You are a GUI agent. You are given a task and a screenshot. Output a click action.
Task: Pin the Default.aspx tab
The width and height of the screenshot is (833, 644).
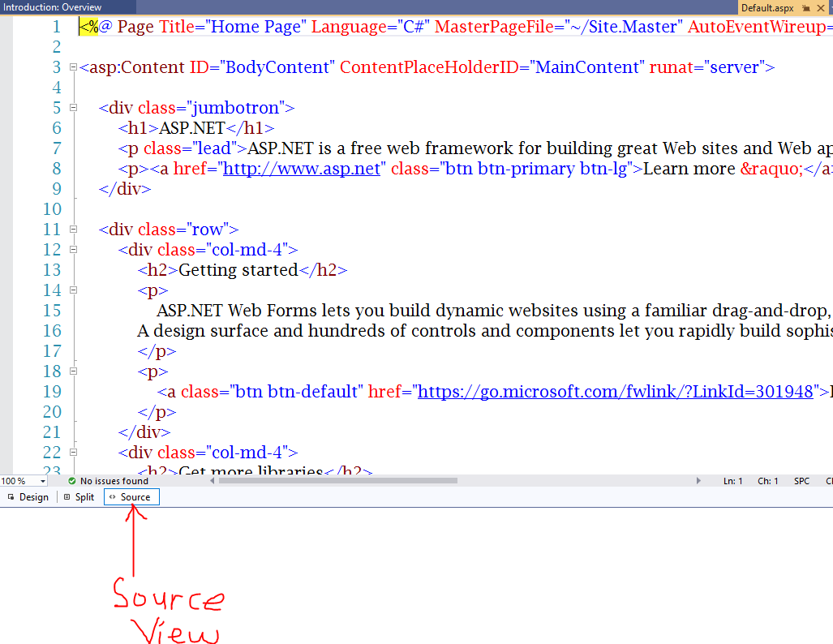point(806,8)
